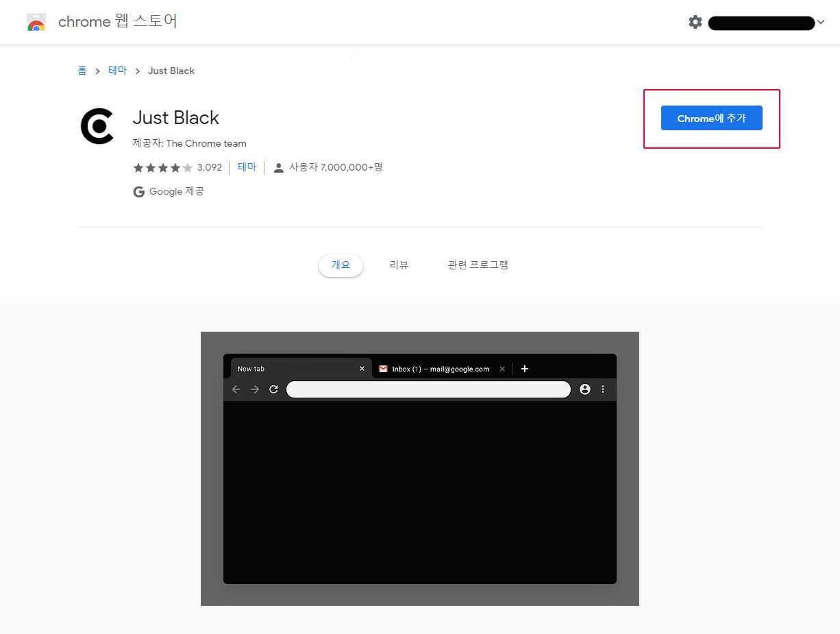The image size is (840, 634).
Task: Expand the account dropdown arrow
Action: pos(821,23)
